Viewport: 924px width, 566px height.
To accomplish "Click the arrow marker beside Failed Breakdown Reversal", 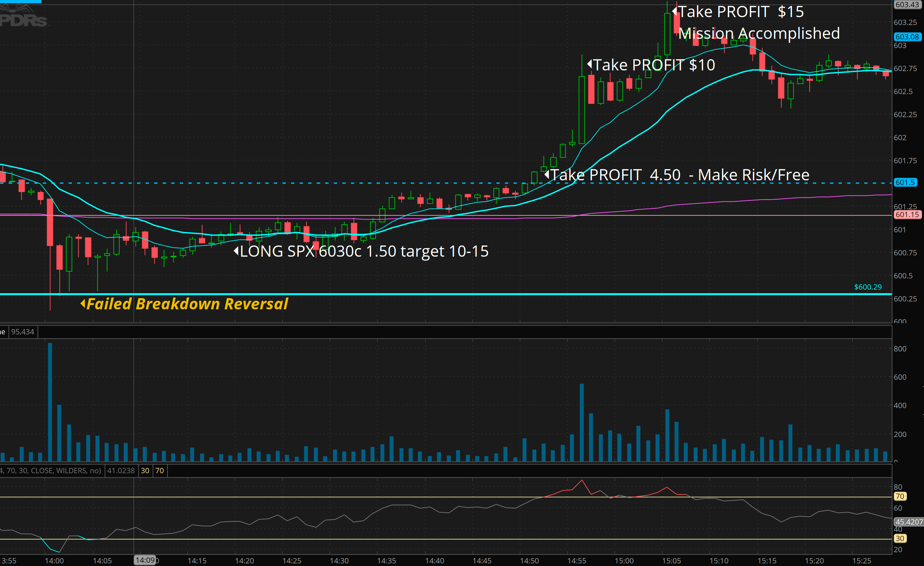I will tap(83, 303).
